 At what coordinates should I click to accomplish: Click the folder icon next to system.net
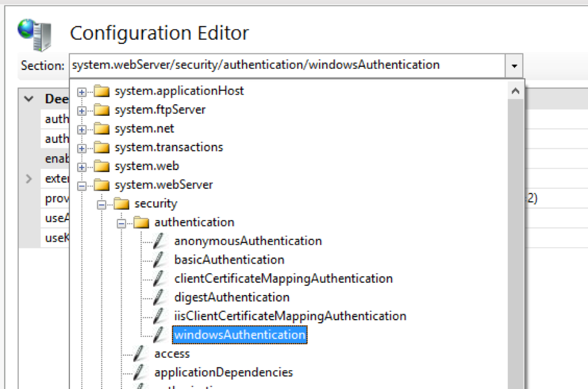(x=101, y=128)
